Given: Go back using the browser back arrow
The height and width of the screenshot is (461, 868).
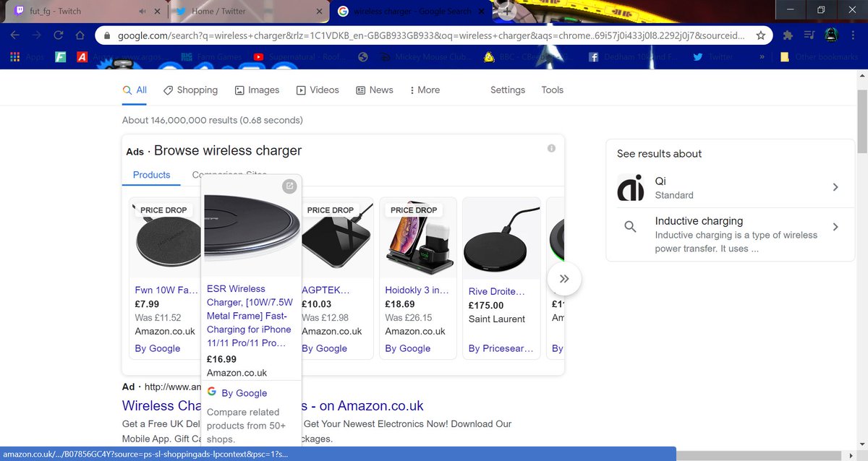Looking at the screenshot, I should coord(15,35).
